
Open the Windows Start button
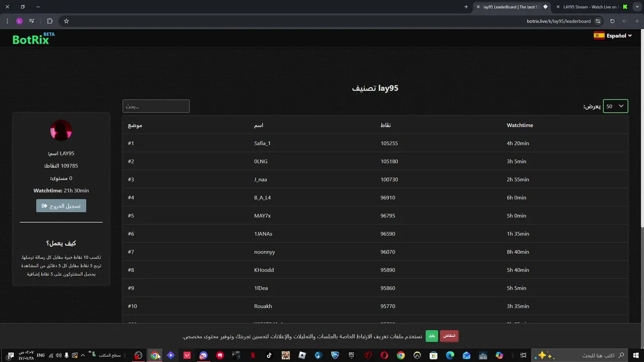tap(636, 355)
